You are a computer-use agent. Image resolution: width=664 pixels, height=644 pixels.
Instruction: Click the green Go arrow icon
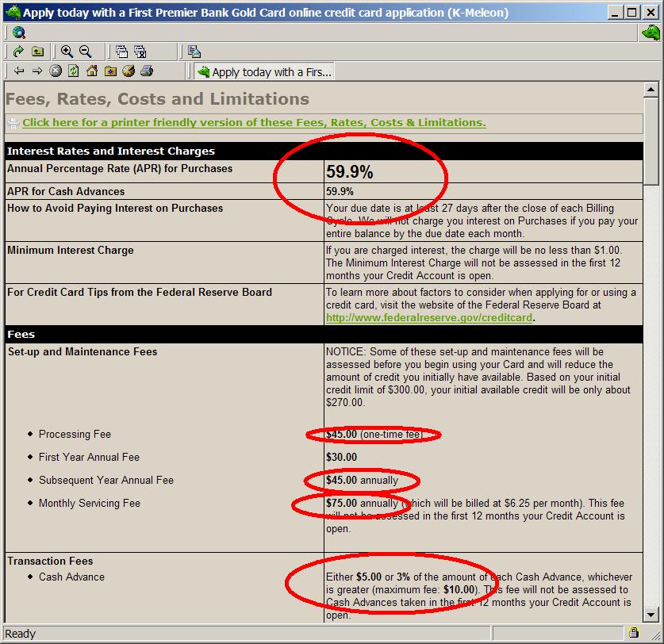17,52
